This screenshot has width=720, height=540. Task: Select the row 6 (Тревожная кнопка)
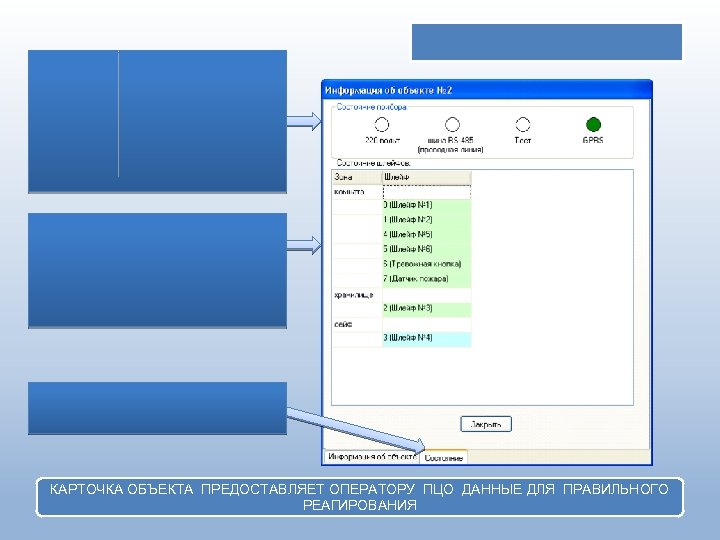click(427, 264)
